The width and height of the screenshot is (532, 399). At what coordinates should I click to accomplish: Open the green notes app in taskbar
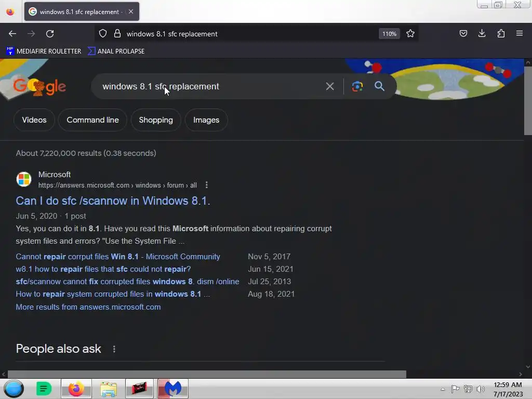click(x=44, y=389)
